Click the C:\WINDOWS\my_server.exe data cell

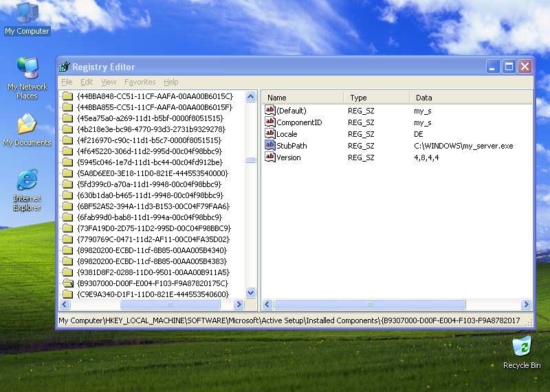[463, 146]
